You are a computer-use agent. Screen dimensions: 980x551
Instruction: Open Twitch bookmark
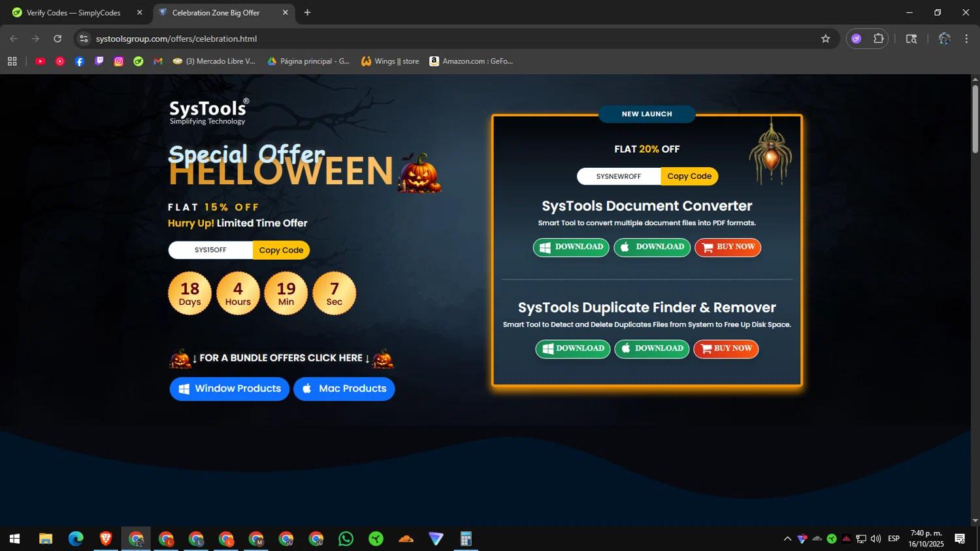[x=99, y=61]
